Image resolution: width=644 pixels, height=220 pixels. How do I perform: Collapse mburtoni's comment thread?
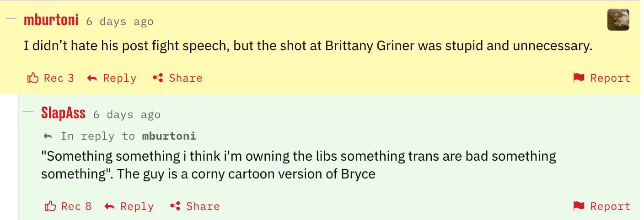pyautogui.click(x=11, y=19)
